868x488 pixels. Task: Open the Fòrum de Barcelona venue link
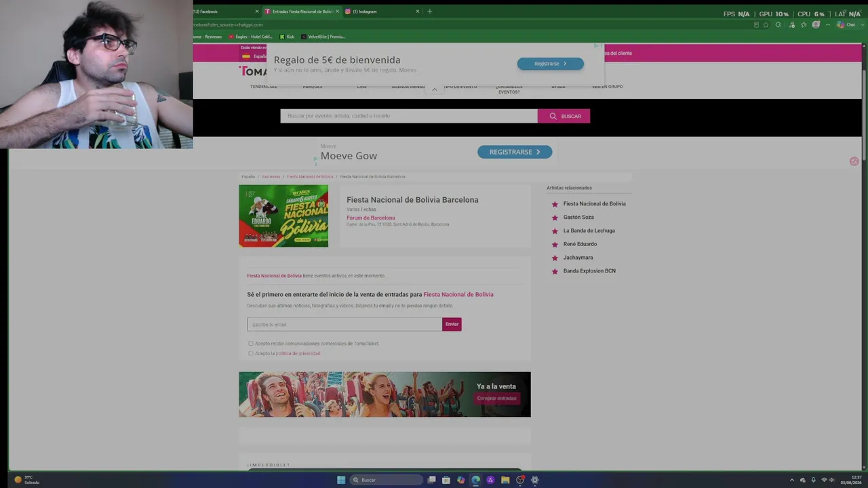pos(371,218)
